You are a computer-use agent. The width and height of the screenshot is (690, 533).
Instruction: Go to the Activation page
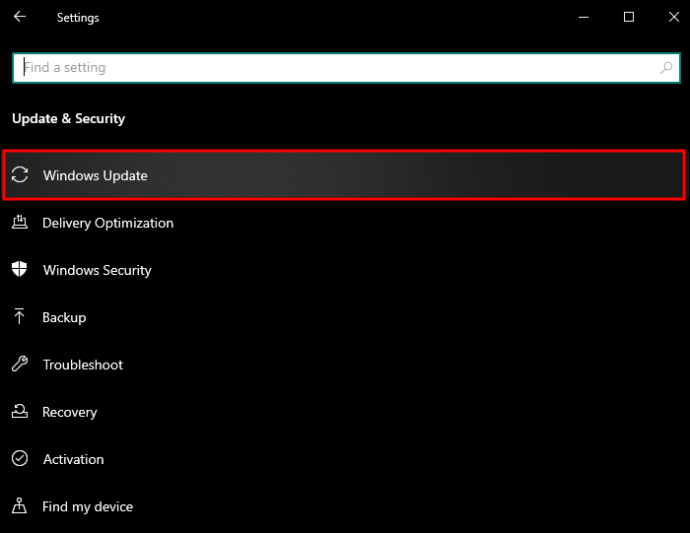(73, 459)
